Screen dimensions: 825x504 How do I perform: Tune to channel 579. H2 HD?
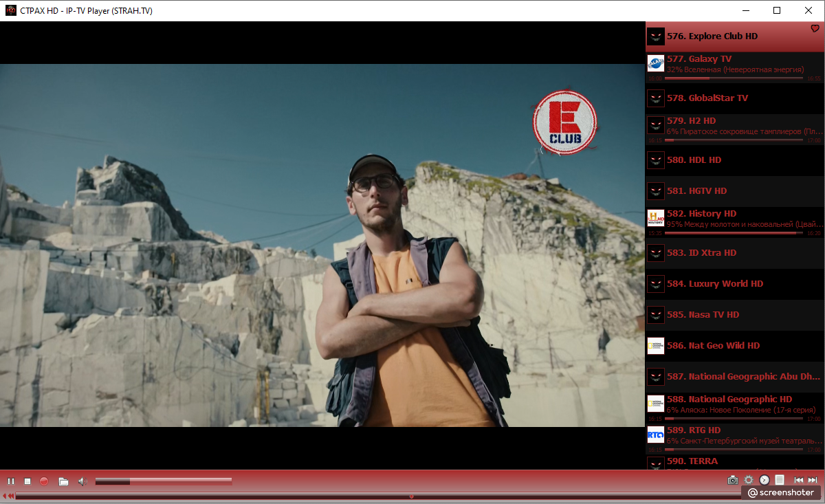(x=735, y=129)
